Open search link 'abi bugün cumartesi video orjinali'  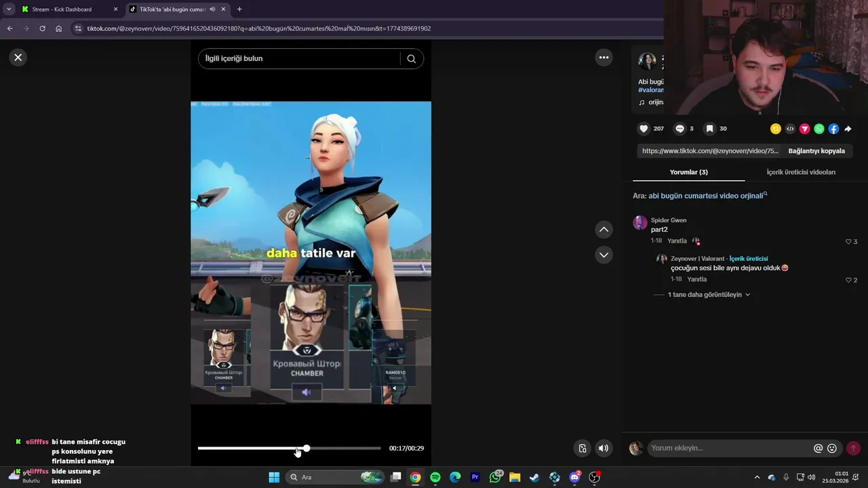[x=708, y=196]
